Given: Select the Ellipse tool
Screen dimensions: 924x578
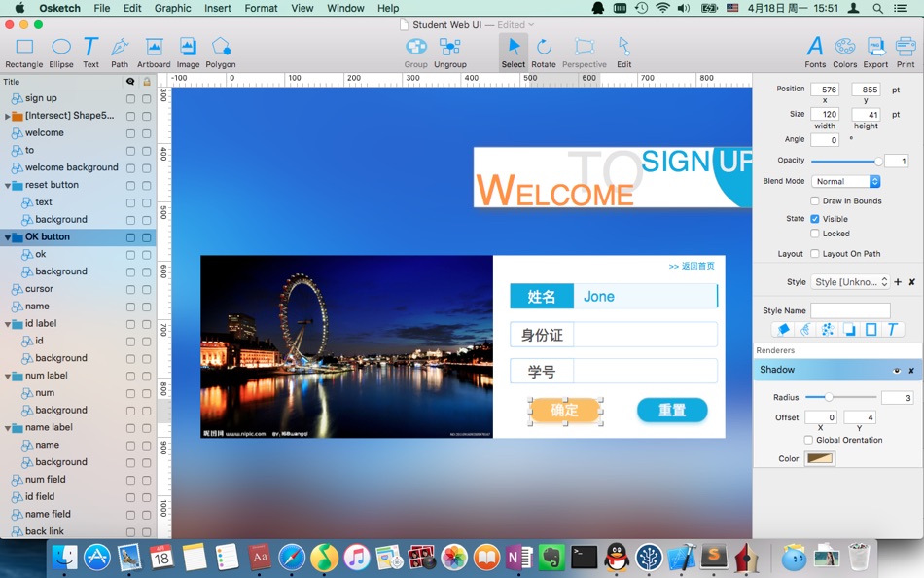Looking at the screenshot, I should (x=60, y=53).
